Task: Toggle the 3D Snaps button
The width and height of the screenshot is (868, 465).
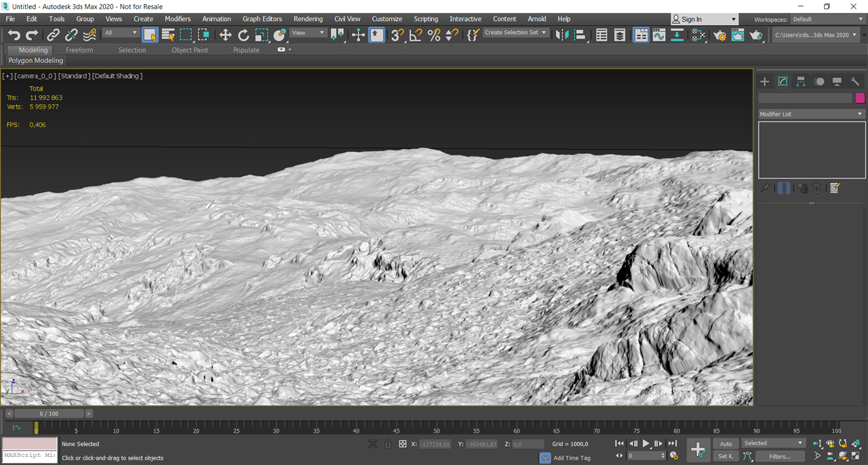Action: [397, 35]
